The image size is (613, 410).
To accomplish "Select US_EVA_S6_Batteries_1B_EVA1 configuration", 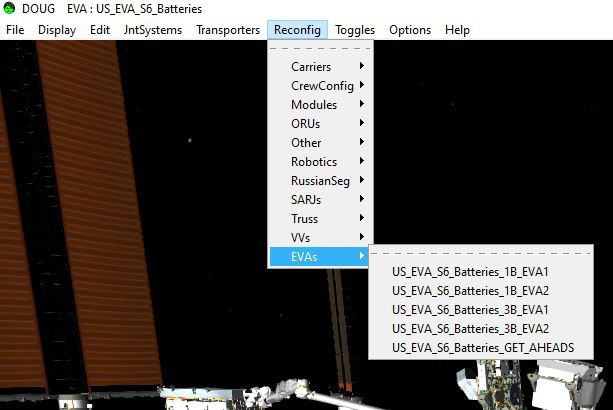I will [471, 272].
